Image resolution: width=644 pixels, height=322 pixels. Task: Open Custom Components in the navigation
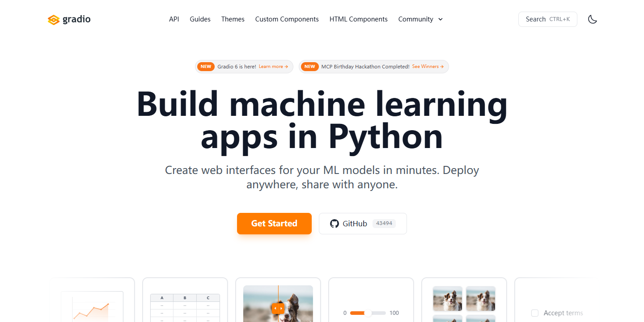point(287,19)
